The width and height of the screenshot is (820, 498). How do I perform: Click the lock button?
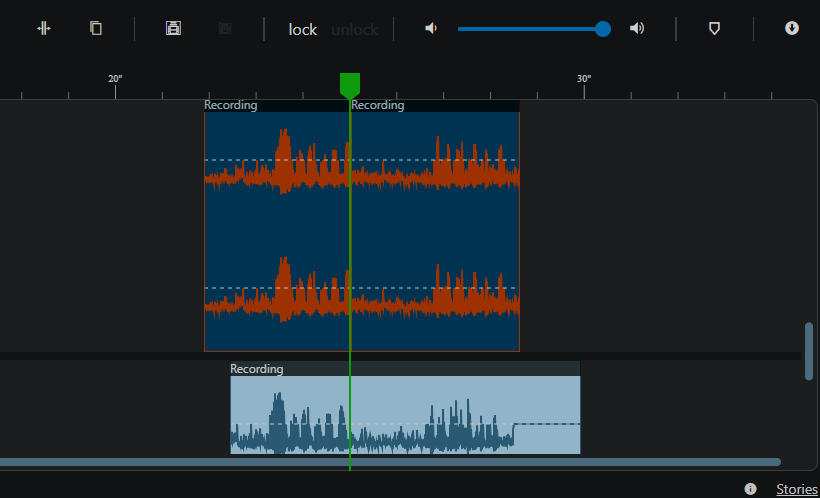(x=303, y=29)
